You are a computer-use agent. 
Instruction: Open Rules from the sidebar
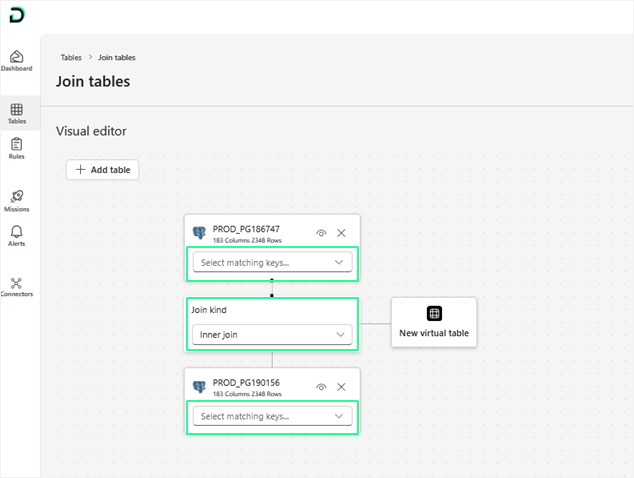[x=17, y=148]
